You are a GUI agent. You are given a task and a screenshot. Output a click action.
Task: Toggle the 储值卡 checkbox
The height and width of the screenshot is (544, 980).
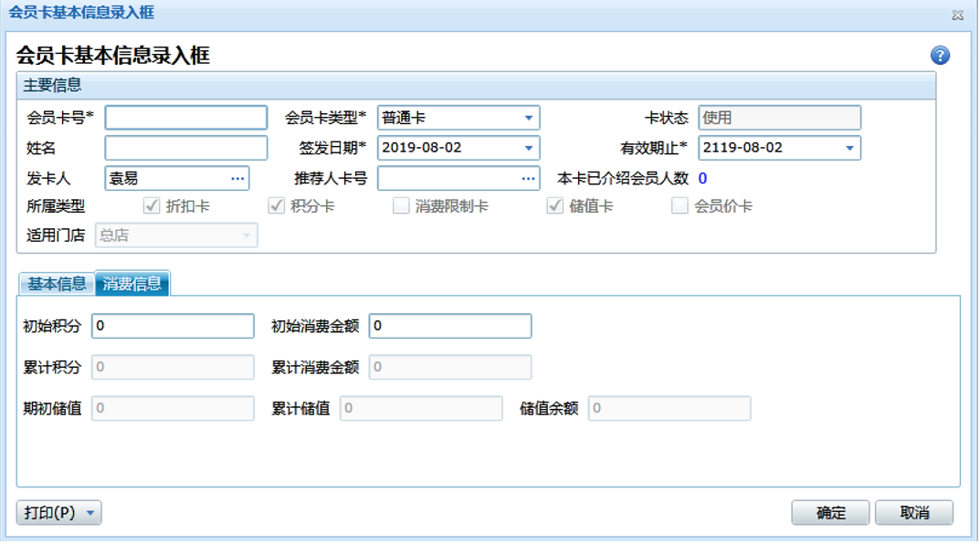tap(554, 206)
